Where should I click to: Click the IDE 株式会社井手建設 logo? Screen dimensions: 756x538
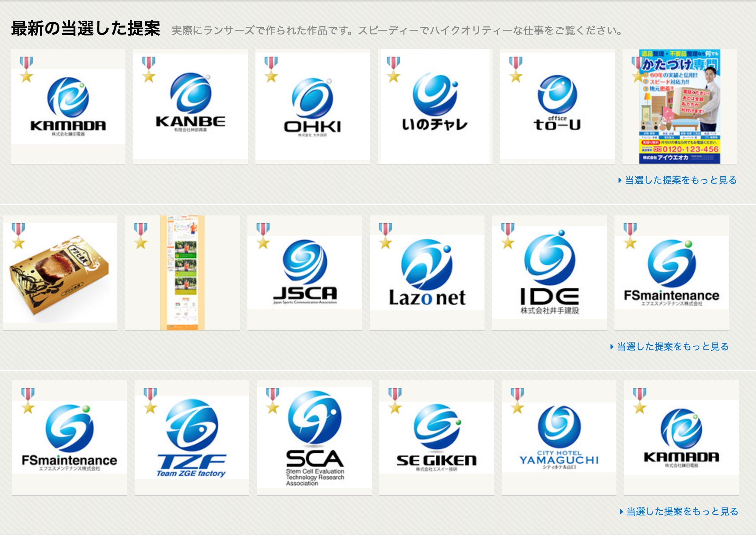(550, 272)
